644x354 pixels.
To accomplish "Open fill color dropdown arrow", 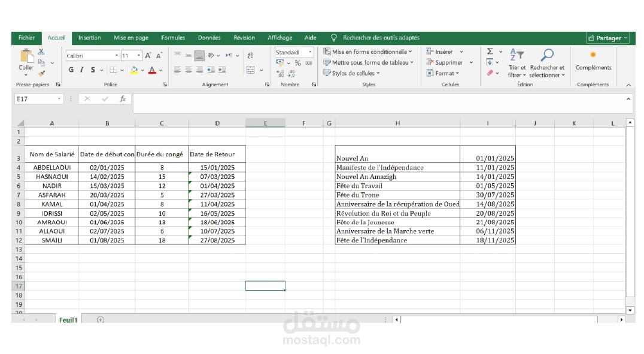I will pyautogui.click(x=142, y=70).
